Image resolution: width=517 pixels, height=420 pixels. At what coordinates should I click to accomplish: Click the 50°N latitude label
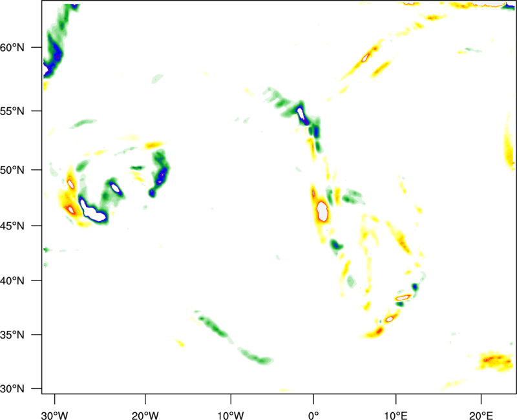point(12,171)
